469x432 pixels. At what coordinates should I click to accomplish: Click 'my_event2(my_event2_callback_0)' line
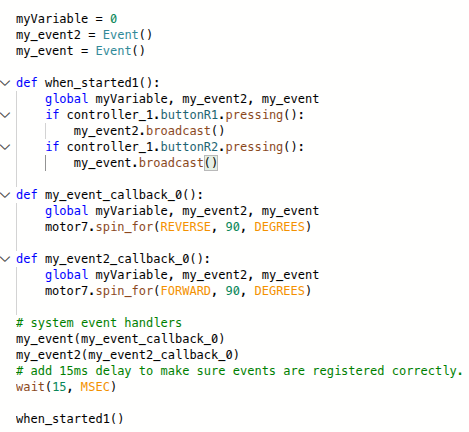[127, 355]
